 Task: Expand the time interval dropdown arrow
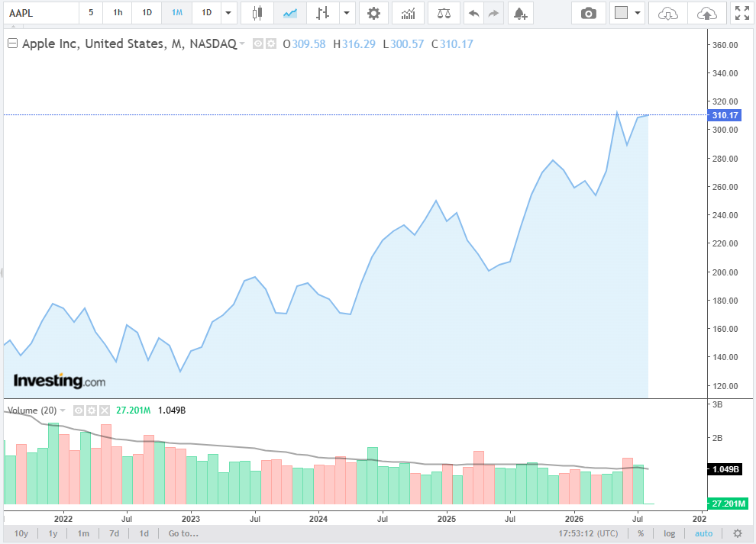pos(228,13)
